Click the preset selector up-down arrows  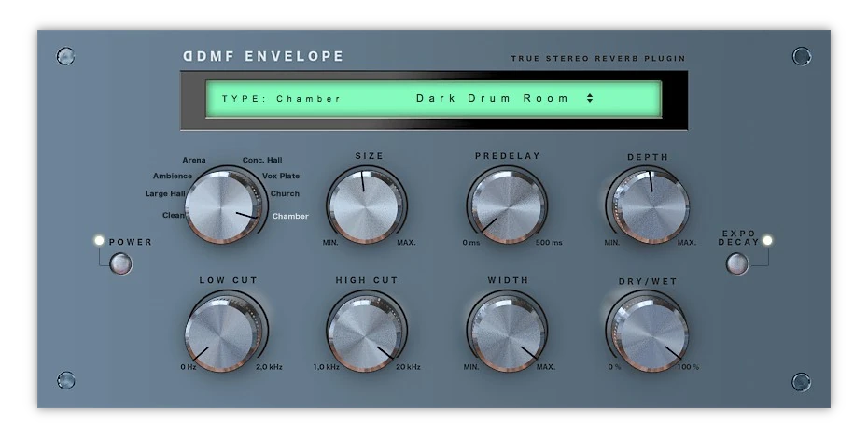tap(590, 98)
